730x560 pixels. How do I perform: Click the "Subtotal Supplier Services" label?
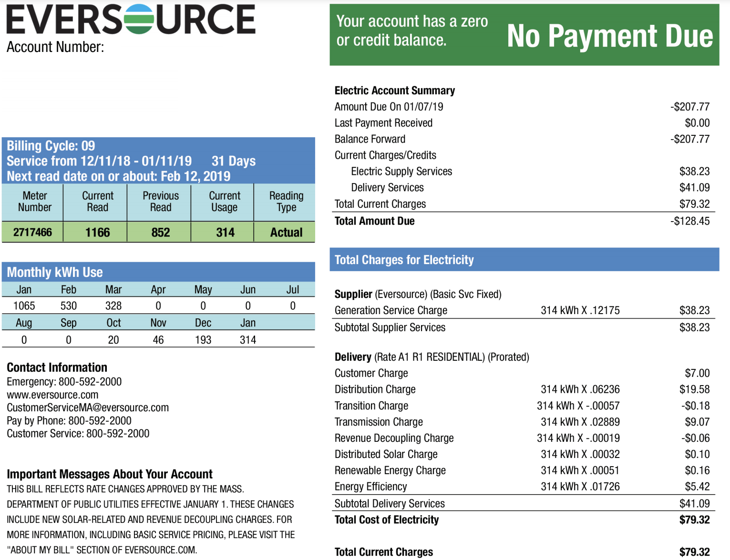[390, 328]
